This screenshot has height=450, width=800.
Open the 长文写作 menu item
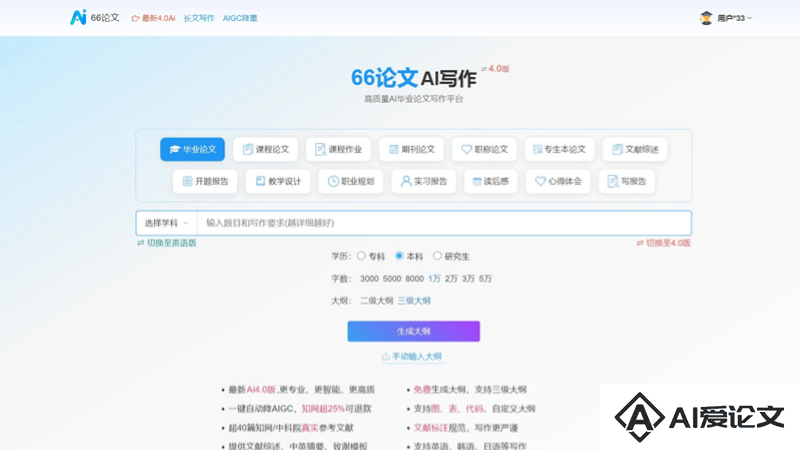pos(199,18)
